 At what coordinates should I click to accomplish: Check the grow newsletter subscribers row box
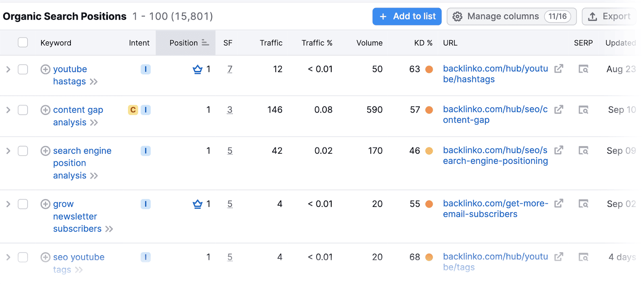[23, 204]
